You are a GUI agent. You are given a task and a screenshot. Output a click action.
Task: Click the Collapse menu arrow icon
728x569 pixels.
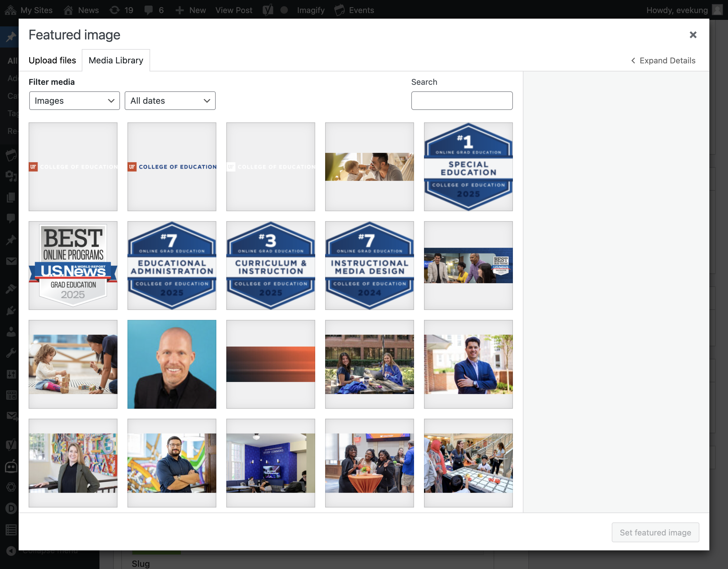tap(11, 551)
